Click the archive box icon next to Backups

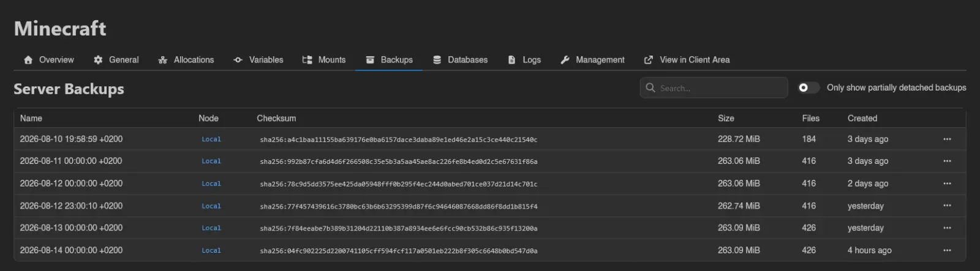(x=370, y=60)
